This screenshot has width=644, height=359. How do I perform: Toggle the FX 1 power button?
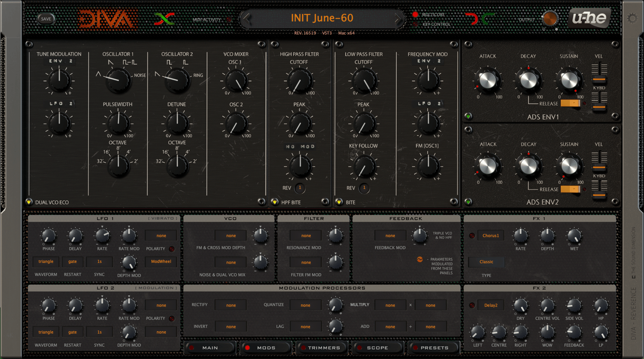click(x=472, y=235)
